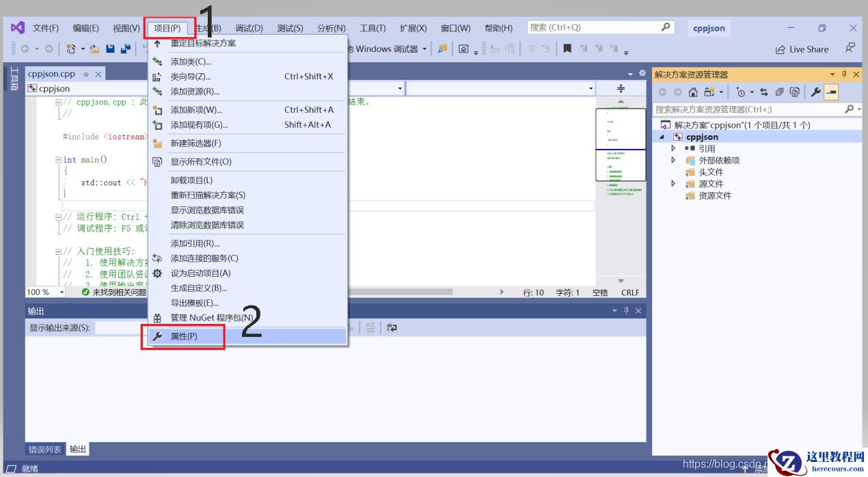Toggle Preview Selected Items in Solution Explorer

pyautogui.click(x=794, y=92)
